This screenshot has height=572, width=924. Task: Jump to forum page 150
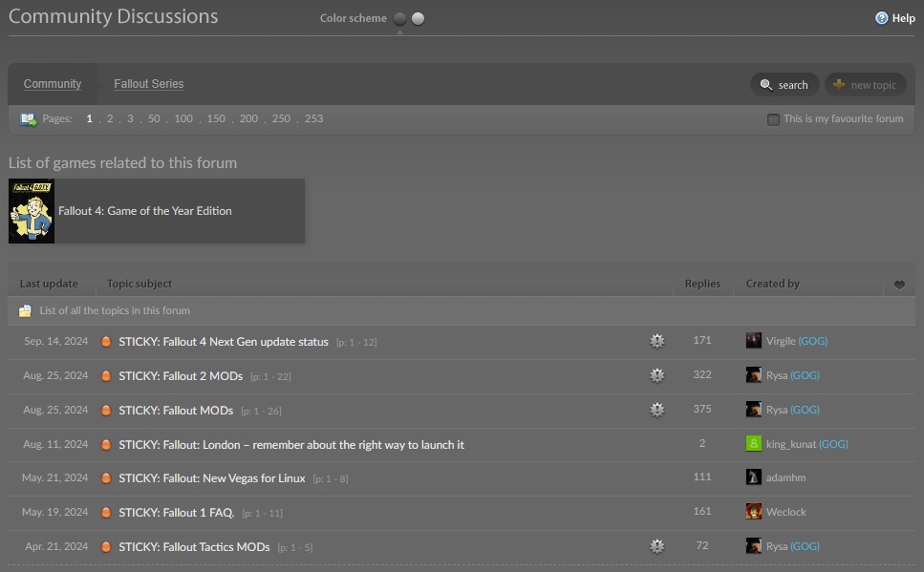coord(216,118)
